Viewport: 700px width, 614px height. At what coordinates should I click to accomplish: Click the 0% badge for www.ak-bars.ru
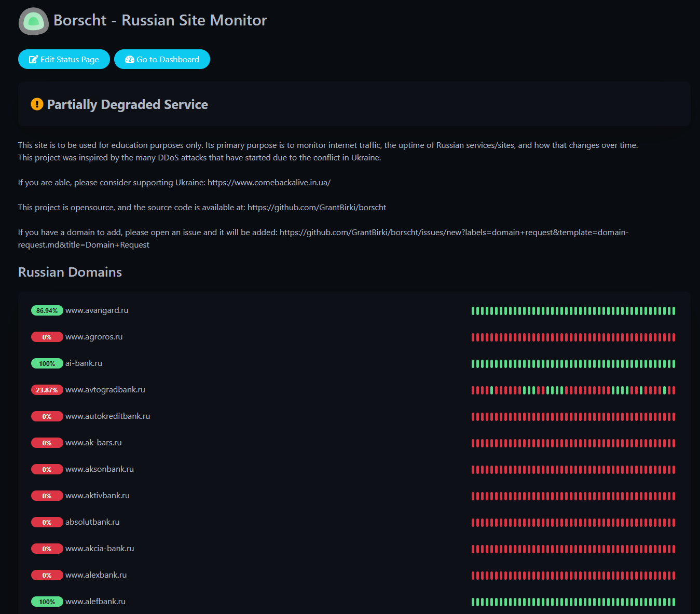(47, 443)
